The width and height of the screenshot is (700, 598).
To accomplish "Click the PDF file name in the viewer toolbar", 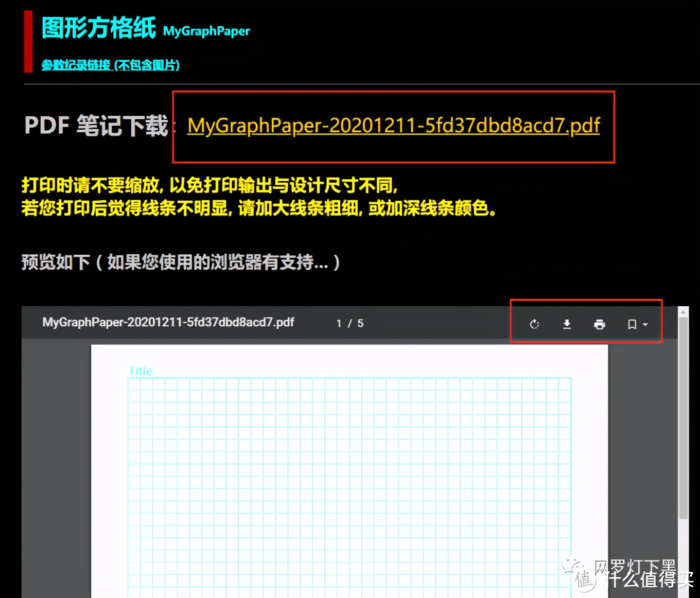I will point(168,322).
